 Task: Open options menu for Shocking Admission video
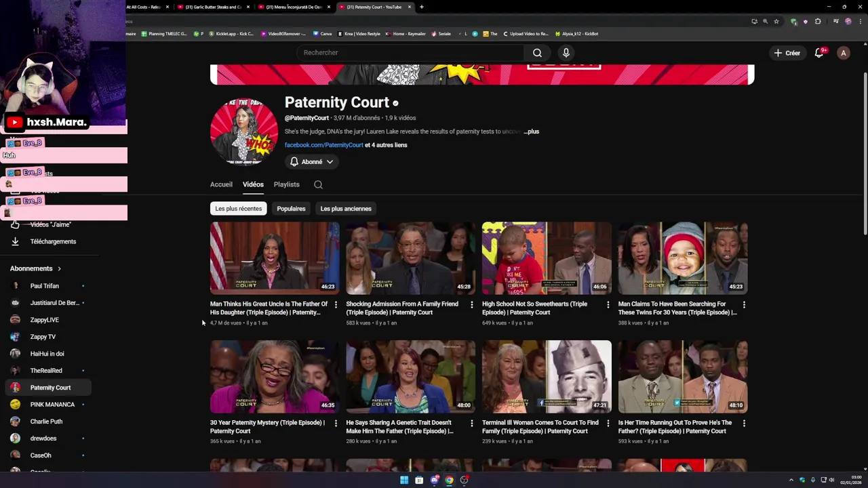(472, 305)
